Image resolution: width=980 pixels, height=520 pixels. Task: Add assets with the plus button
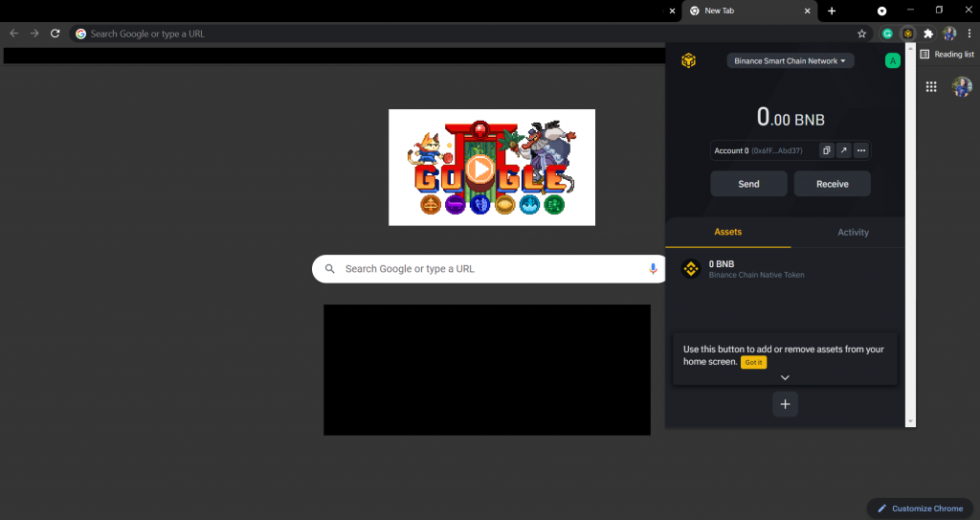[785, 404]
